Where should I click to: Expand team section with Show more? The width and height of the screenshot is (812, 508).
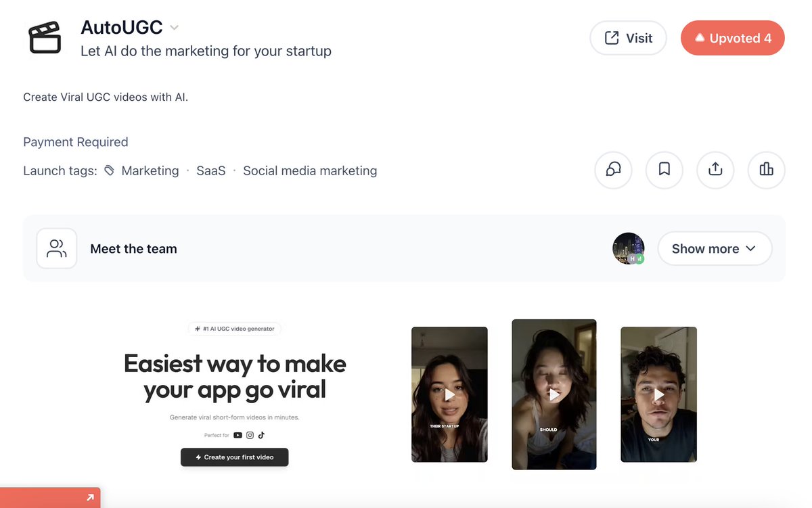click(715, 248)
